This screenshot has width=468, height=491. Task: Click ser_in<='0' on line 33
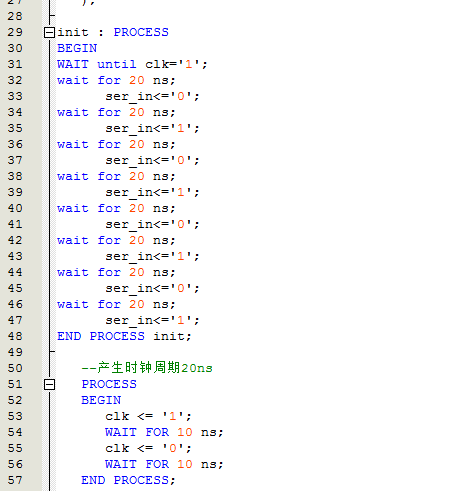[152, 97]
